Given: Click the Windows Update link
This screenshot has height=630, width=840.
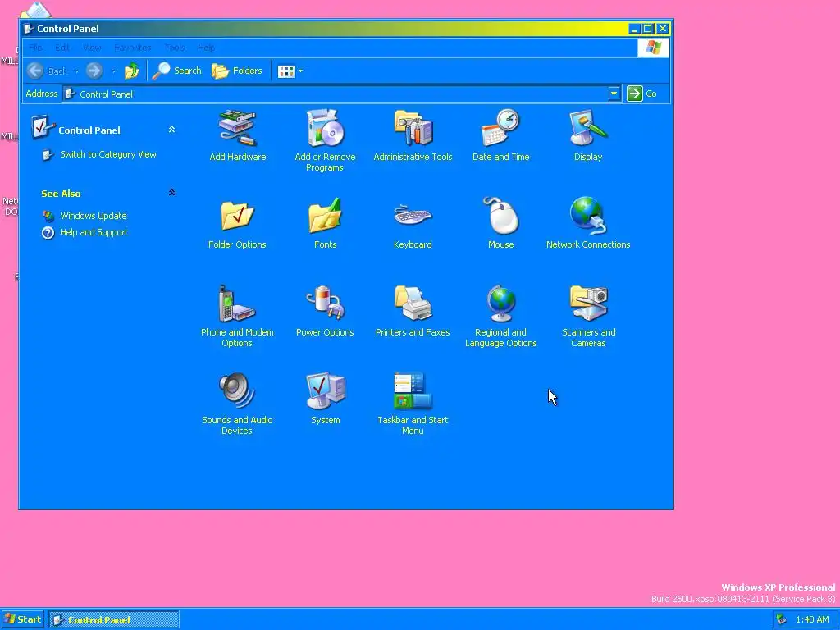Looking at the screenshot, I should click(x=94, y=216).
